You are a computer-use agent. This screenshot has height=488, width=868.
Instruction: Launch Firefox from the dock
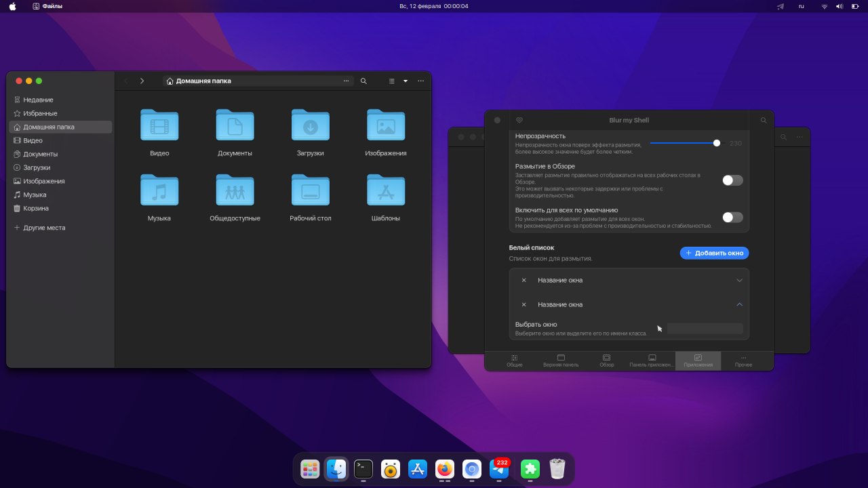click(x=445, y=469)
